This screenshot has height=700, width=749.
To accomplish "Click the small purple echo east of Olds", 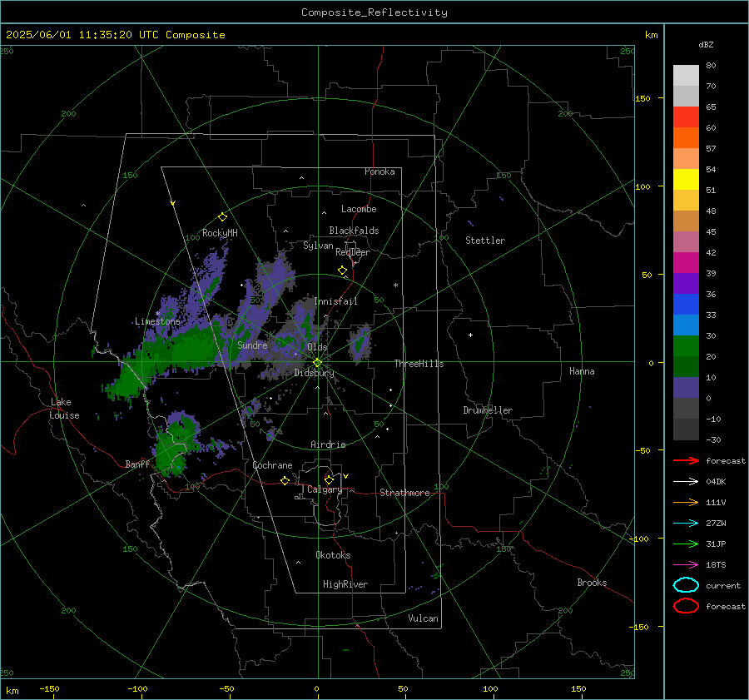I will [360, 343].
